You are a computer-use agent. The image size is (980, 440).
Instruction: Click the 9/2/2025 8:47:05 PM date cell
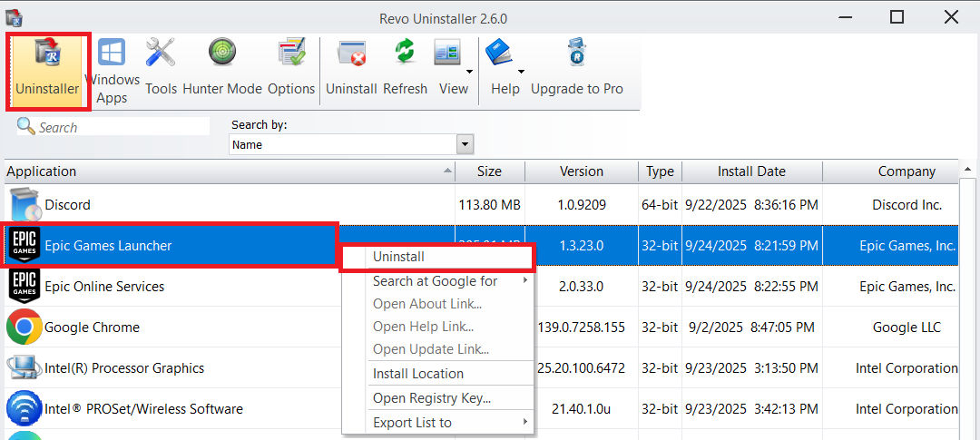tap(751, 328)
